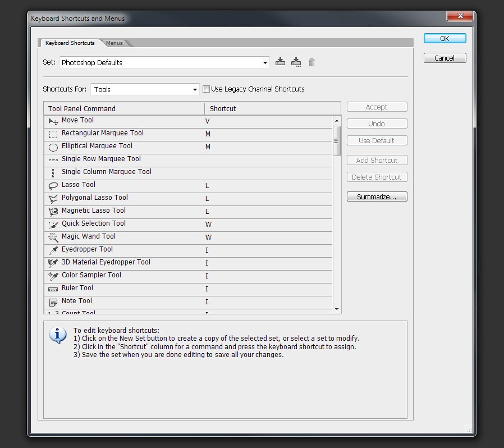Click the I shortcut for Note Tool
The image size is (504, 448).
(207, 301)
